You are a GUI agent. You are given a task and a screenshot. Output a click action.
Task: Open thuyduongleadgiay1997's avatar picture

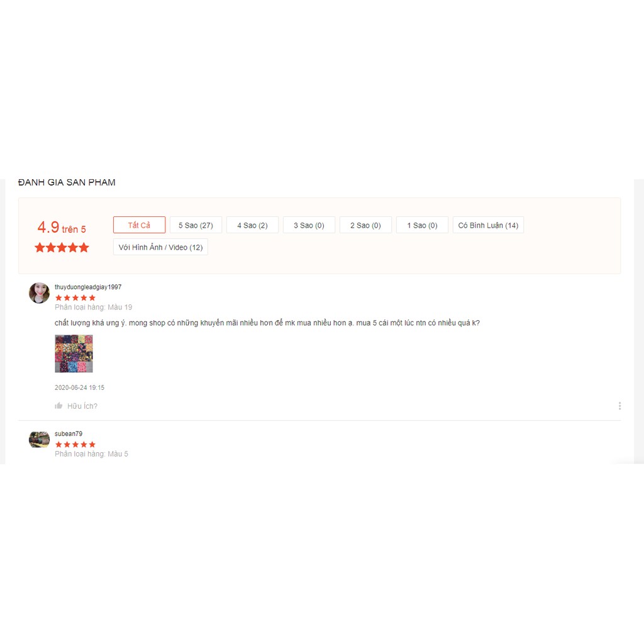click(39, 293)
